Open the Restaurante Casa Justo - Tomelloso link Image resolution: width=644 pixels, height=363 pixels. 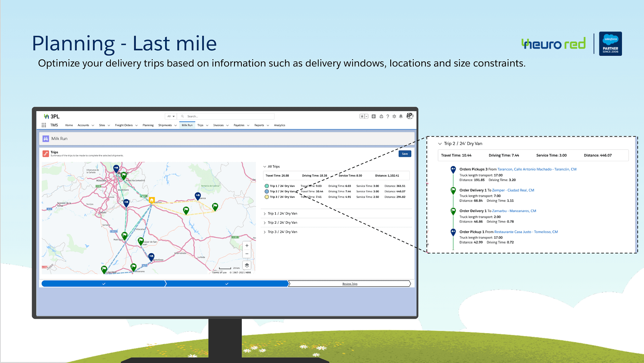click(526, 232)
